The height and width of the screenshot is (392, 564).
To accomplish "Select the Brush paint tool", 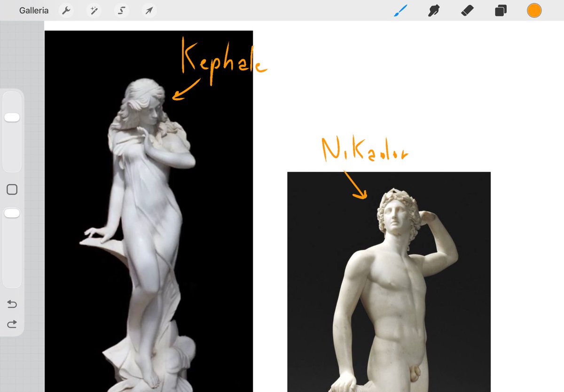I will tap(401, 10).
